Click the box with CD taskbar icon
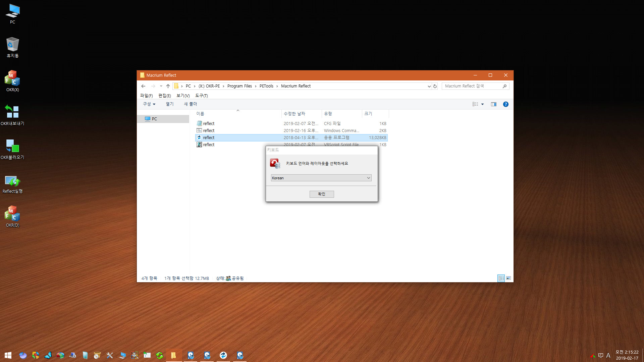This screenshot has width=644, height=362. [x=97, y=355]
